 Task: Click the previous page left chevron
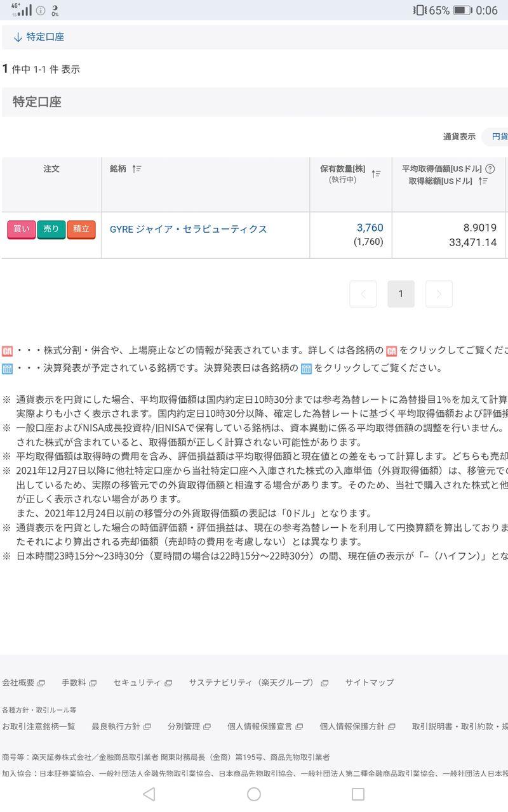click(x=363, y=293)
